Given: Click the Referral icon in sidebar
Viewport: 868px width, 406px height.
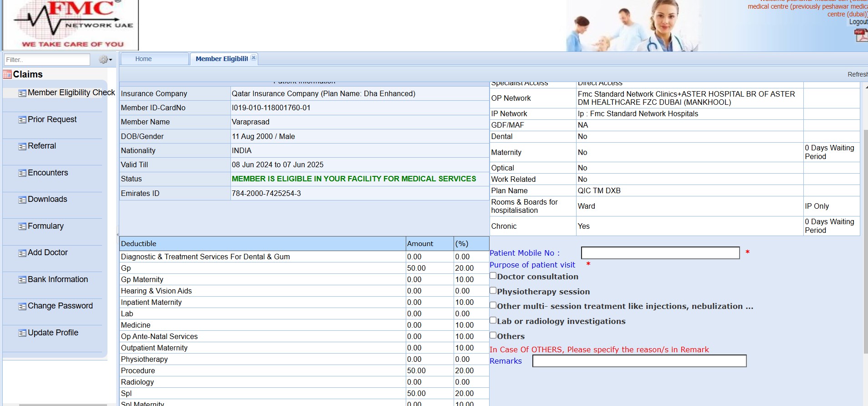Looking at the screenshot, I should (x=22, y=146).
